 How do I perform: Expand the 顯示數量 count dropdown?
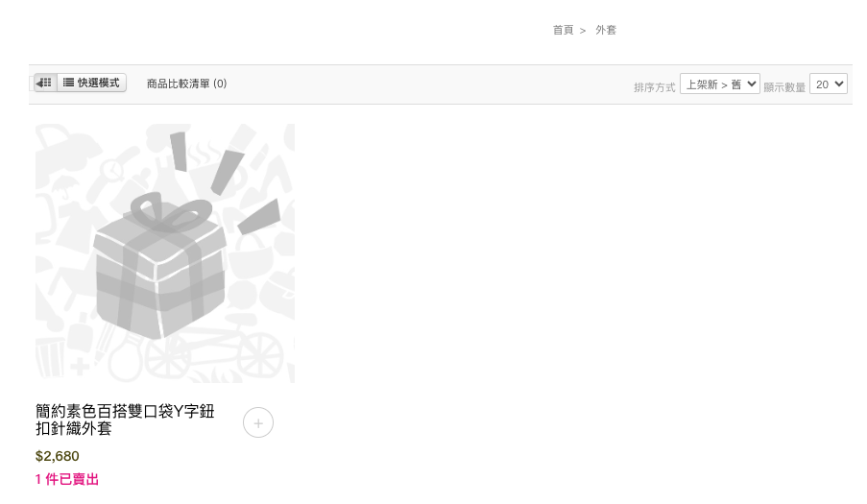coord(829,84)
